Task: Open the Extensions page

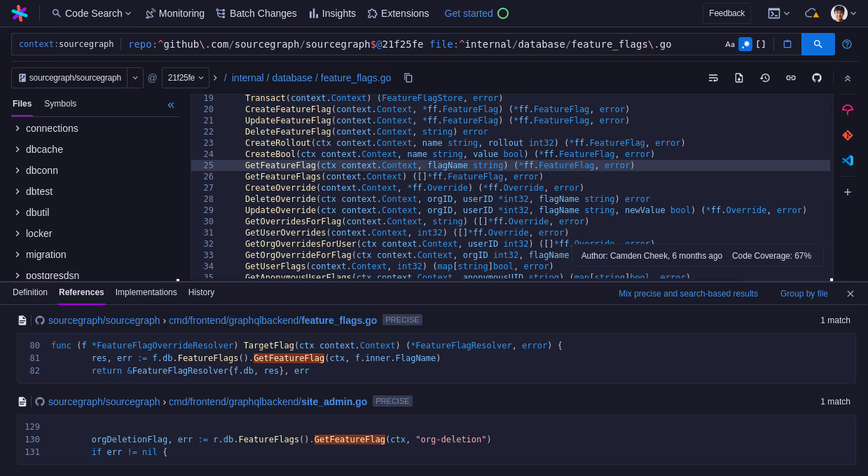Action: pos(398,13)
